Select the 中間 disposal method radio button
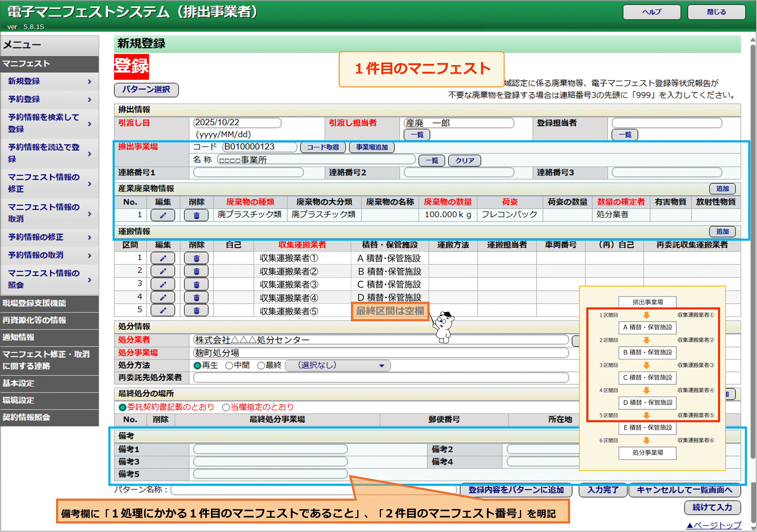The width and height of the screenshot is (757, 532). pyautogui.click(x=229, y=366)
